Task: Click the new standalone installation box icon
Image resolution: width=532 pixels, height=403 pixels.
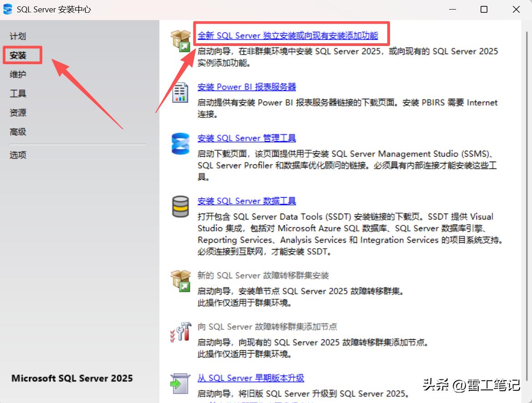Action: tap(181, 41)
